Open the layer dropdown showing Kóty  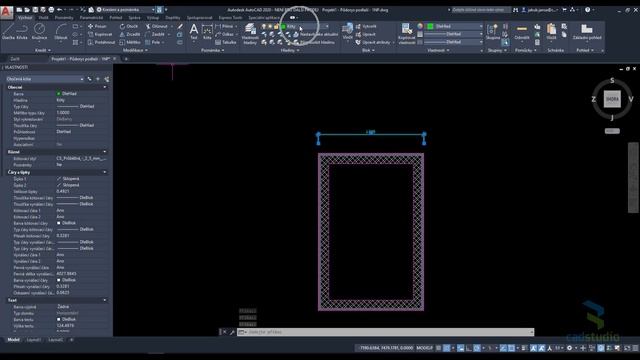pos(304,27)
